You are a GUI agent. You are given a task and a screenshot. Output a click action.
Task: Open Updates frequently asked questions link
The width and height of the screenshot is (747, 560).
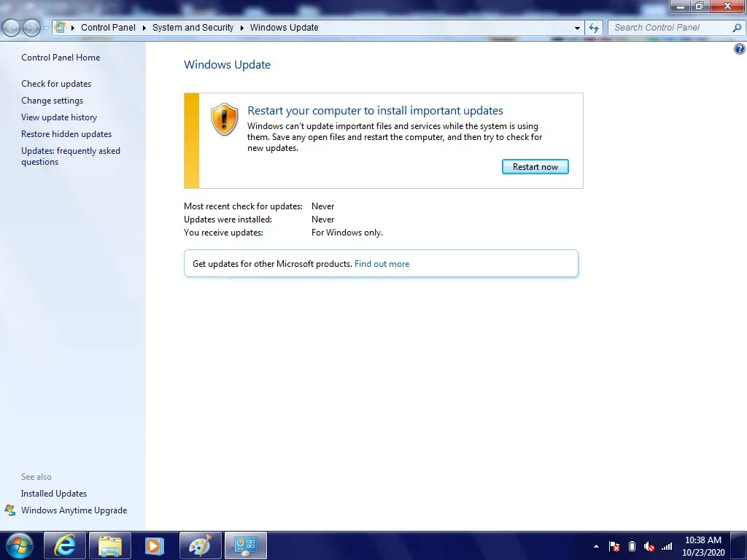coord(71,156)
